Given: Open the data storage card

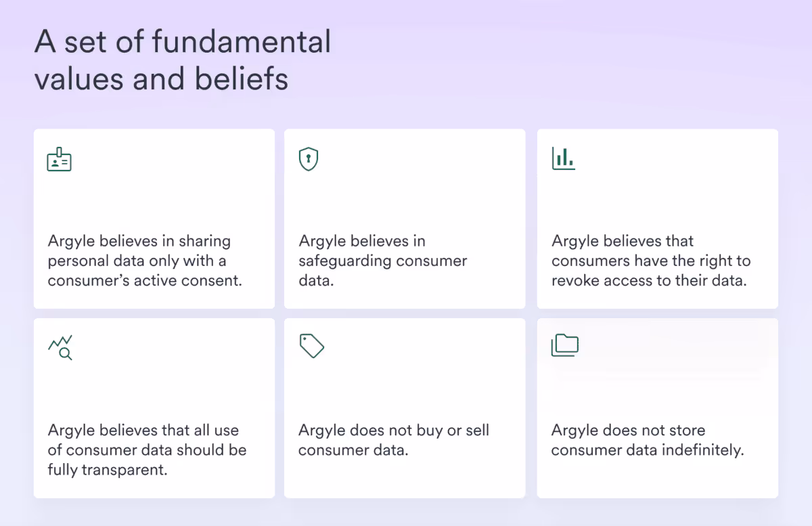Looking at the screenshot, I should click(658, 408).
